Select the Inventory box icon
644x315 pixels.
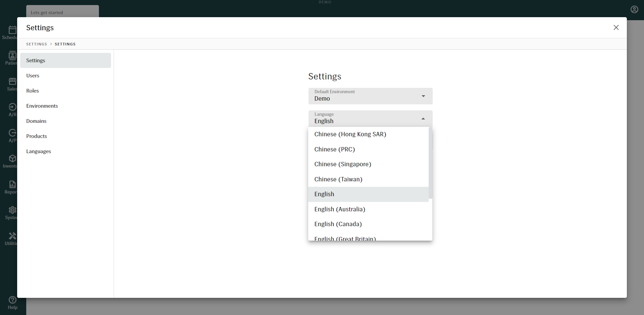pos(12,159)
